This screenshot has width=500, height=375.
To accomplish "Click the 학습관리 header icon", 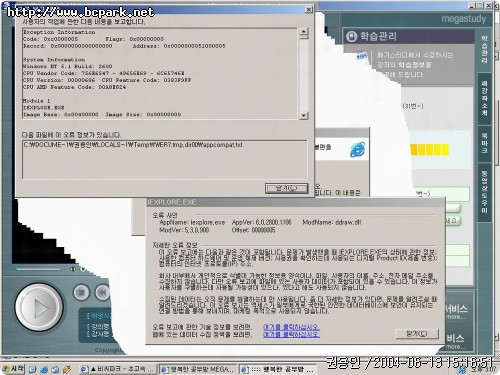I will (351, 36).
